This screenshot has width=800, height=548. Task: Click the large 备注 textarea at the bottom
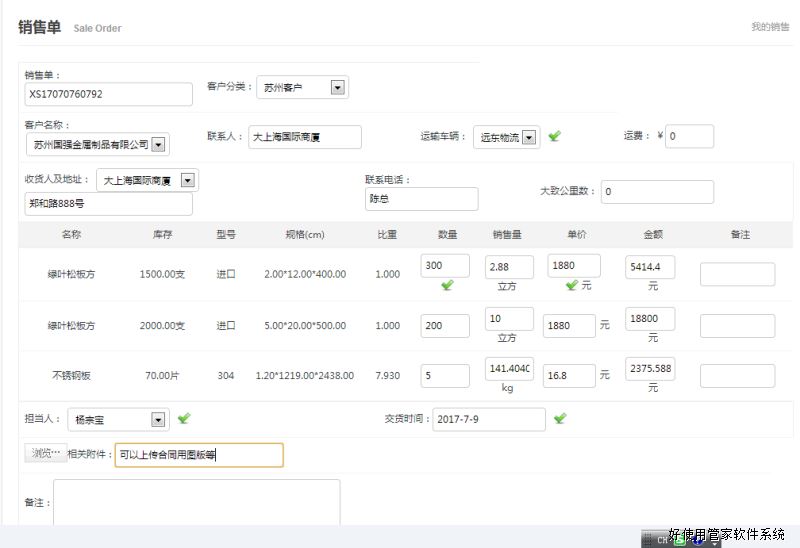(196, 503)
